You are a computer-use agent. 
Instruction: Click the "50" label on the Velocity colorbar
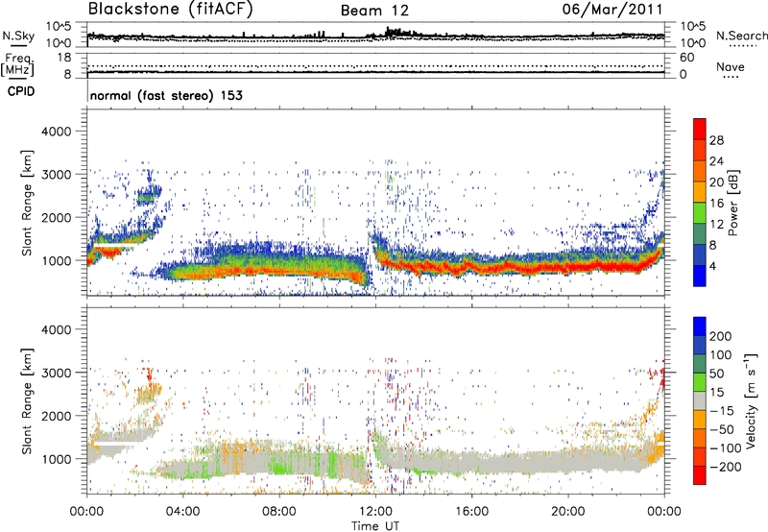coord(716,374)
